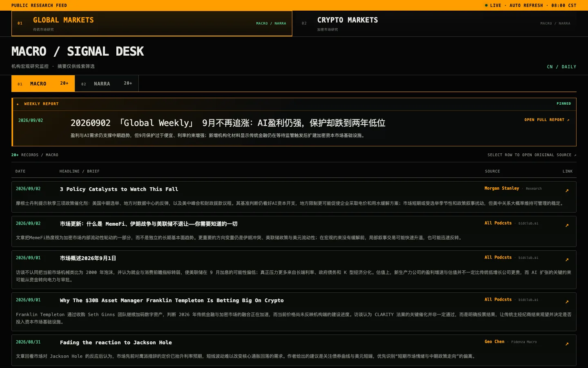Open the MemeFi 市场更新 headline
This screenshot has width=588, height=368.
click(x=149, y=224)
